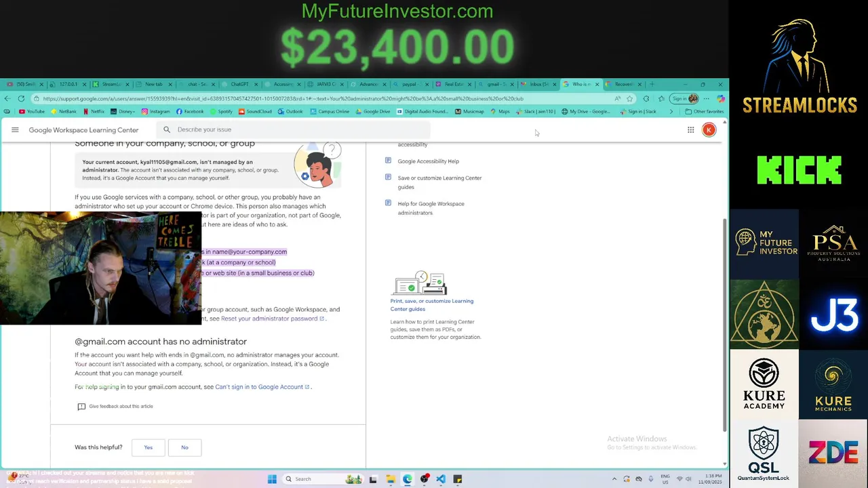Open Google Accessibility Help link
Image resolution: width=868 pixels, height=488 pixels.
pyautogui.click(x=428, y=161)
